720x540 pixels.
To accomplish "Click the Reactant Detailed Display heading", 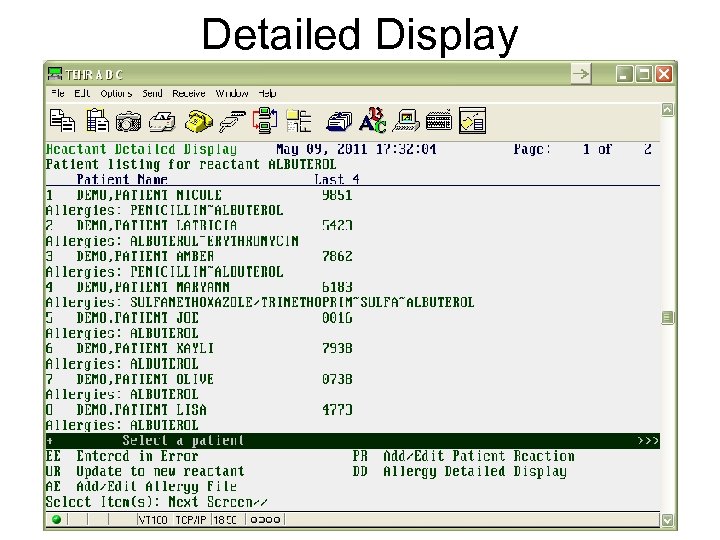I will [141, 149].
